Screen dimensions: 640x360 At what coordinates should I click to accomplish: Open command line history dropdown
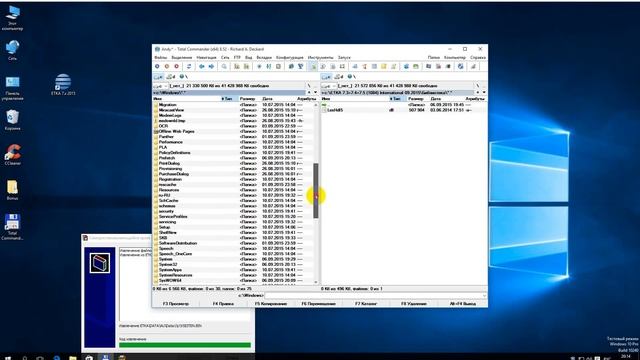coord(484,296)
